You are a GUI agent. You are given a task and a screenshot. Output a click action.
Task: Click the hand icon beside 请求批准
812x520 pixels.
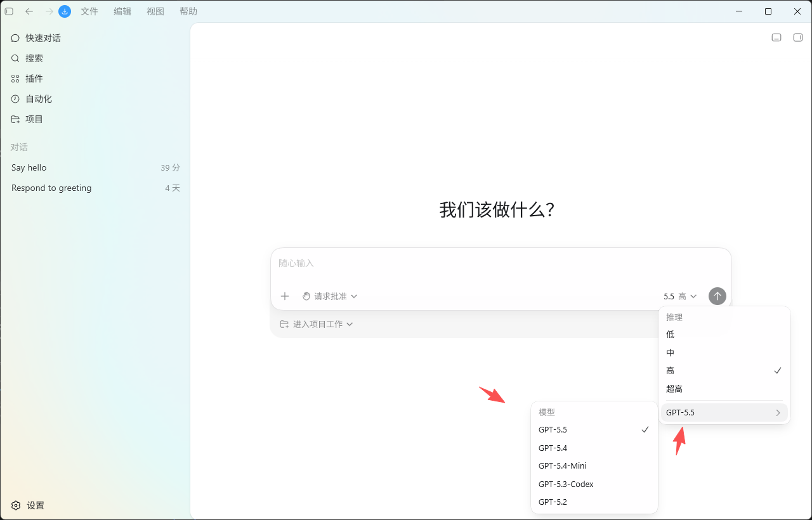306,296
